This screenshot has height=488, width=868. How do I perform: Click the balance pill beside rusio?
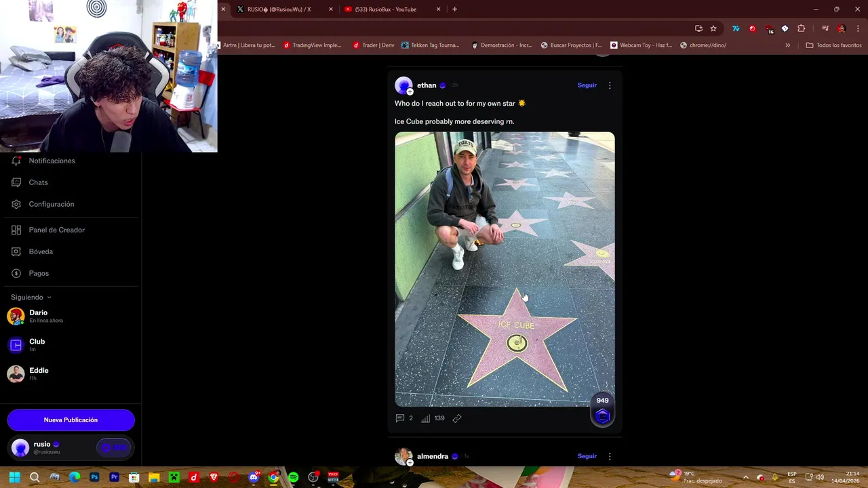114,447
